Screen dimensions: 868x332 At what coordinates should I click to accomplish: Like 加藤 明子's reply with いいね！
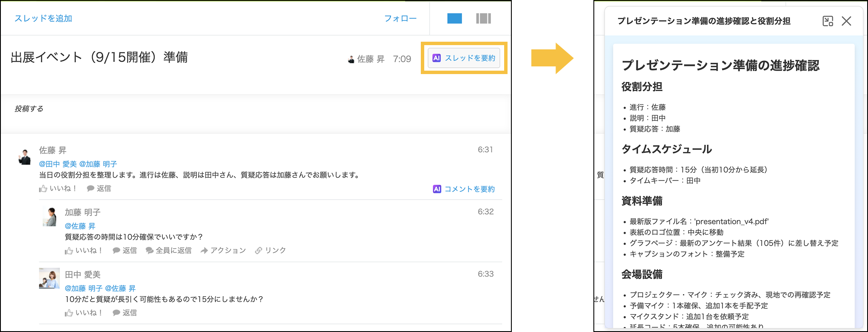84,251
